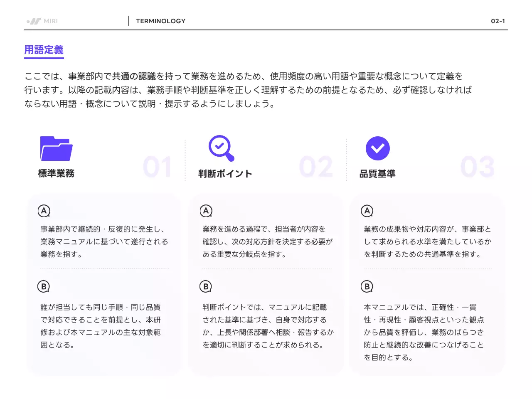Click the folder icon above 標準業務

56,149
